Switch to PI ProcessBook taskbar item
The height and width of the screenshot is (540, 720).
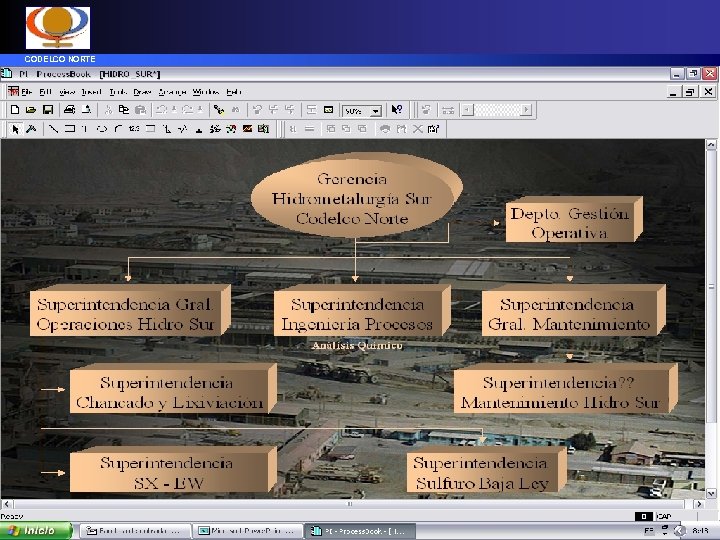click(x=360, y=531)
